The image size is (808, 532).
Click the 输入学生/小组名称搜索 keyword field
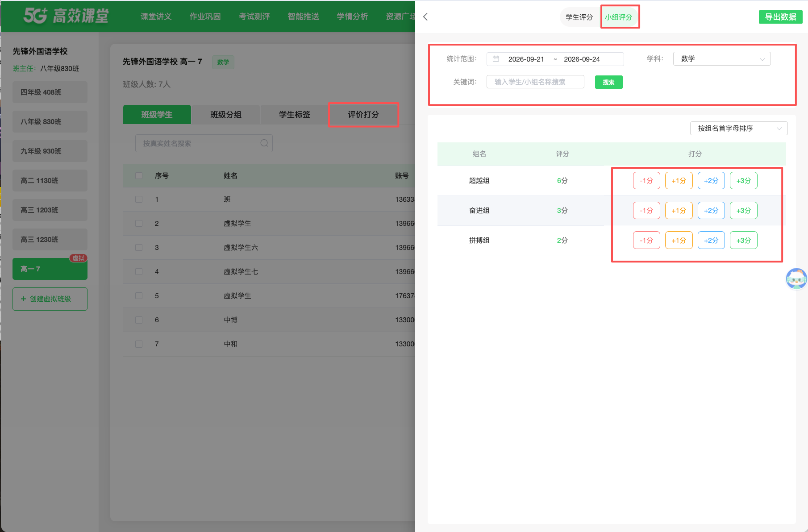pyautogui.click(x=535, y=82)
